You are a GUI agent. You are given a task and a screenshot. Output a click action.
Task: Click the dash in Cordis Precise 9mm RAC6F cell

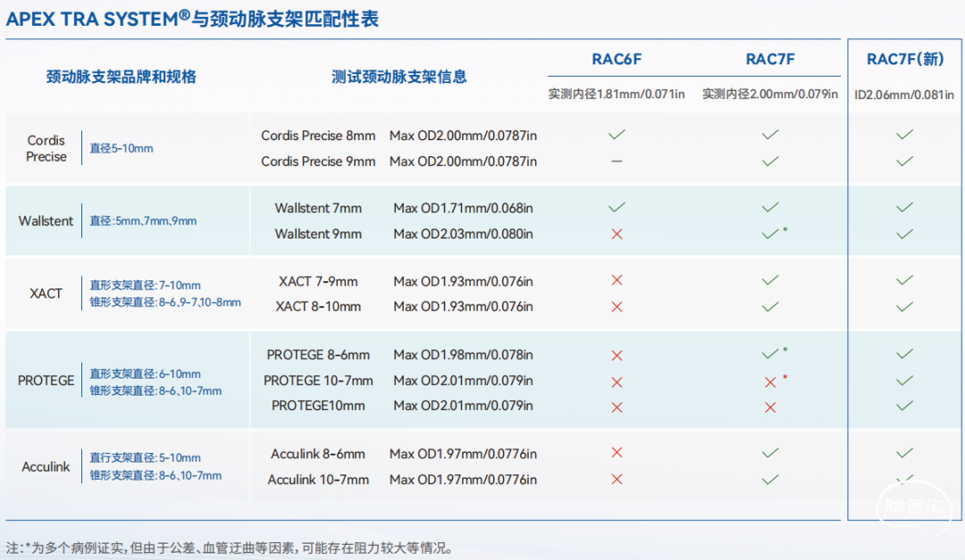(617, 162)
